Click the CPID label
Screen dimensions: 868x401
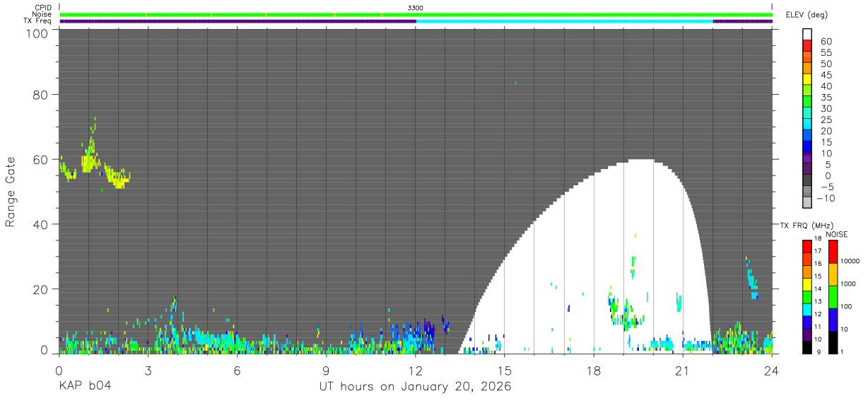pos(42,8)
